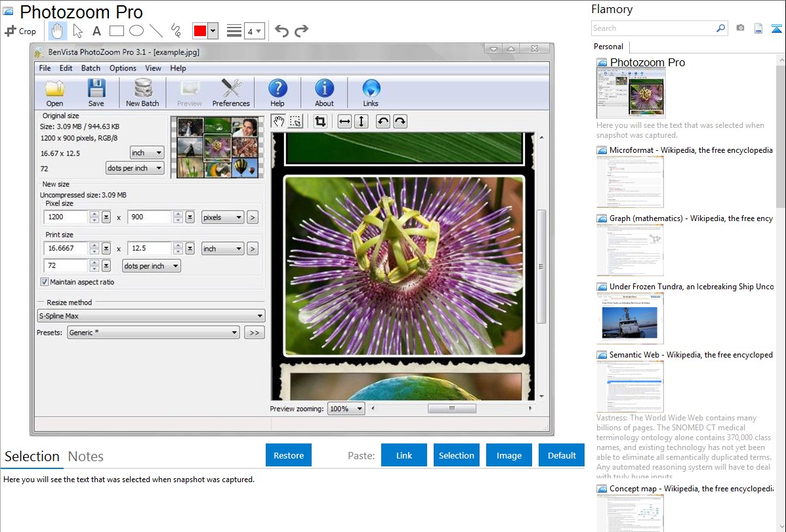Image resolution: width=786 pixels, height=532 pixels.
Task: Click the print width field 16.6667
Action: tap(66, 249)
